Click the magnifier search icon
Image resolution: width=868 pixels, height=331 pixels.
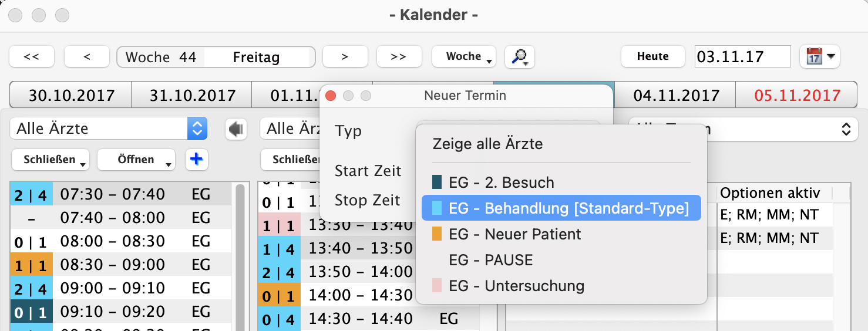coord(519,57)
